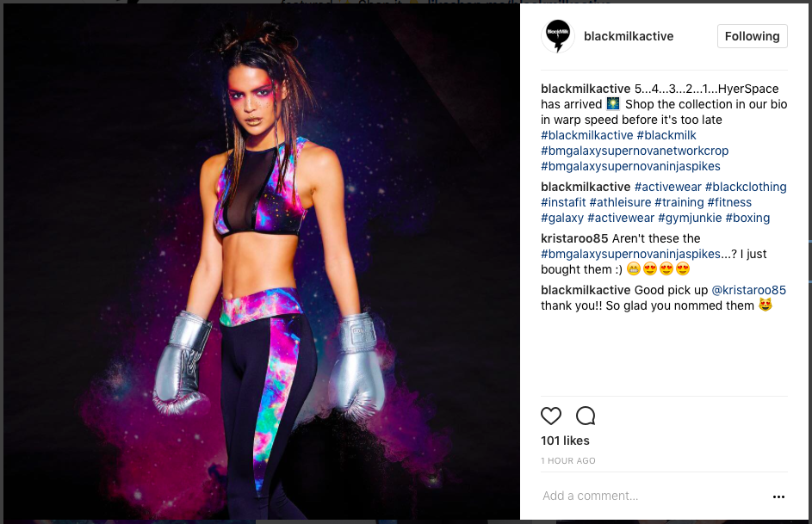Screen dimensions: 812x524
Task: Open hashtag #bmgalaxysupernovanetworkcrop
Action: [635, 151]
